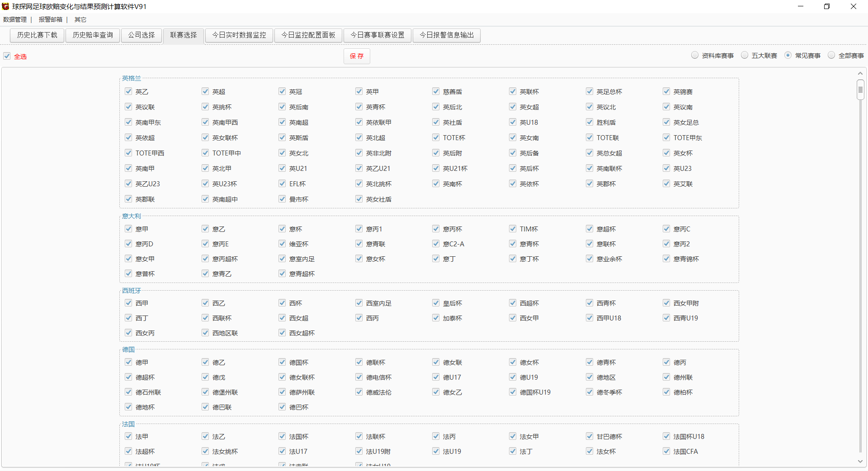
Task: Click the 保存 button
Action: tap(357, 56)
